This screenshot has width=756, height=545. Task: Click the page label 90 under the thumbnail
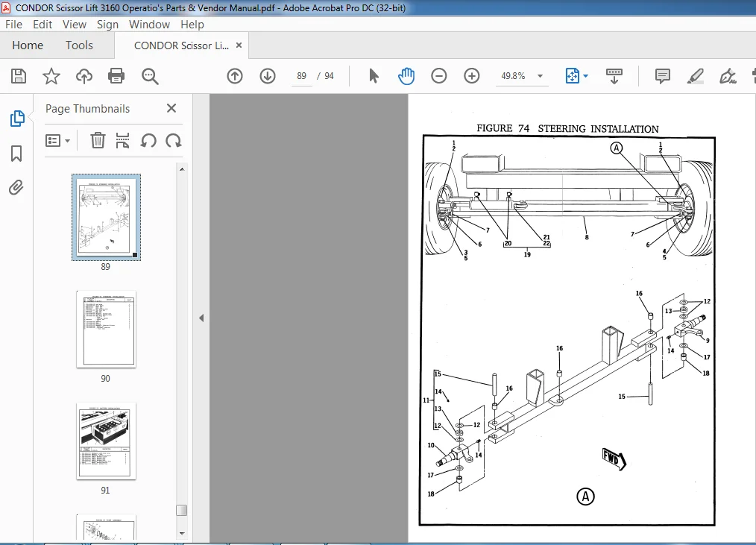click(106, 379)
